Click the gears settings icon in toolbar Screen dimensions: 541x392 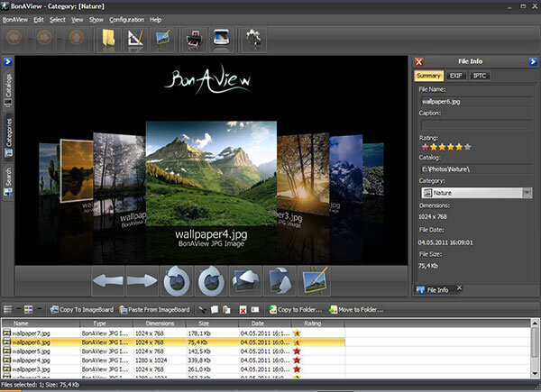(x=255, y=39)
